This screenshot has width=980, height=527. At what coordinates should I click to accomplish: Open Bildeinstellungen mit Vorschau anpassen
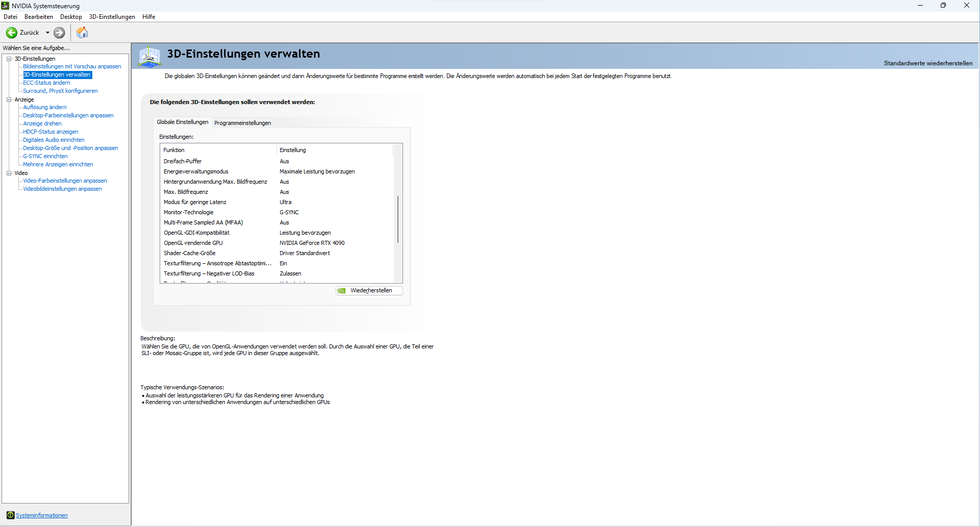(x=72, y=66)
